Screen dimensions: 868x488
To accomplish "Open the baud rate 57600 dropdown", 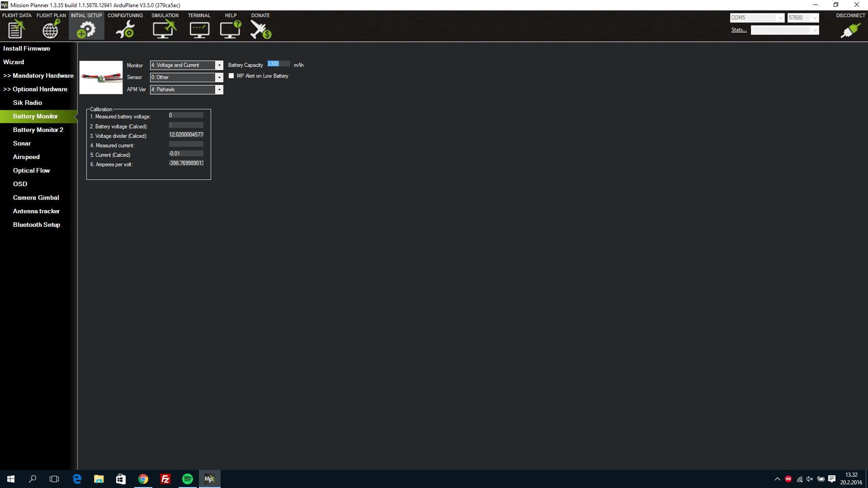I will [815, 18].
